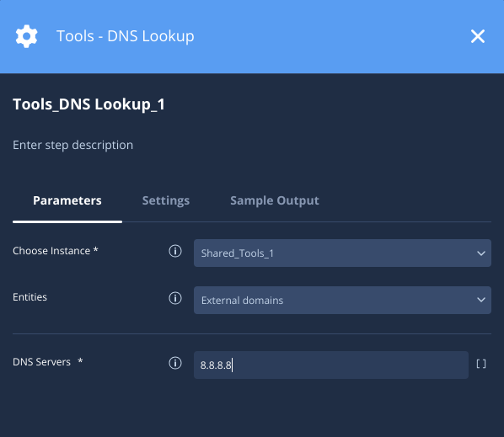Screen dimensions: 504x437
Task: Click the gear icon in the header
Action: (x=26, y=36)
